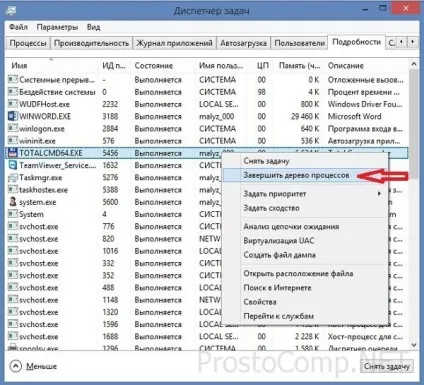Click the winlogon.exe process icon

[13, 129]
